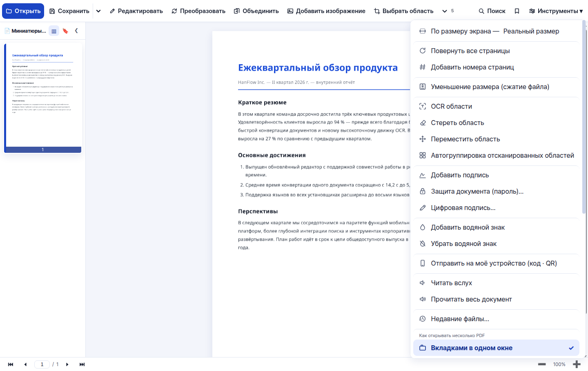Click Преобразовать in the toolbar

[198, 11]
